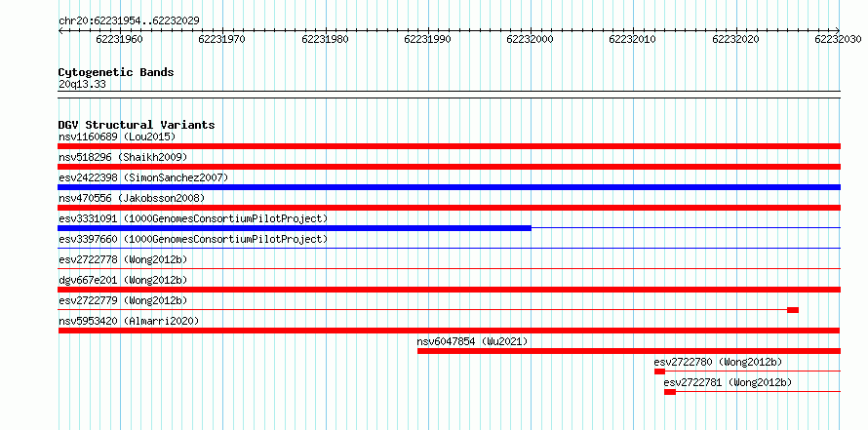Select the red bar of dgv667e201
This screenshot has width=868, height=430.
coord(450,290)
